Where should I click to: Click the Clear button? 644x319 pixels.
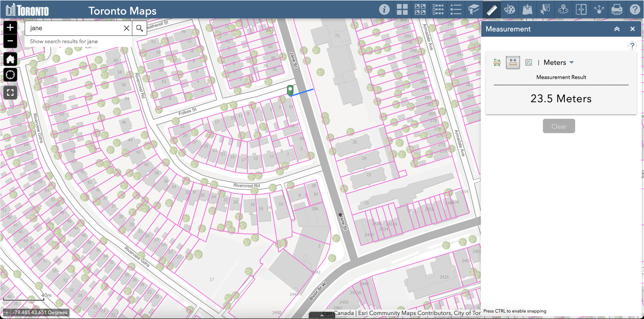[558, 126]
